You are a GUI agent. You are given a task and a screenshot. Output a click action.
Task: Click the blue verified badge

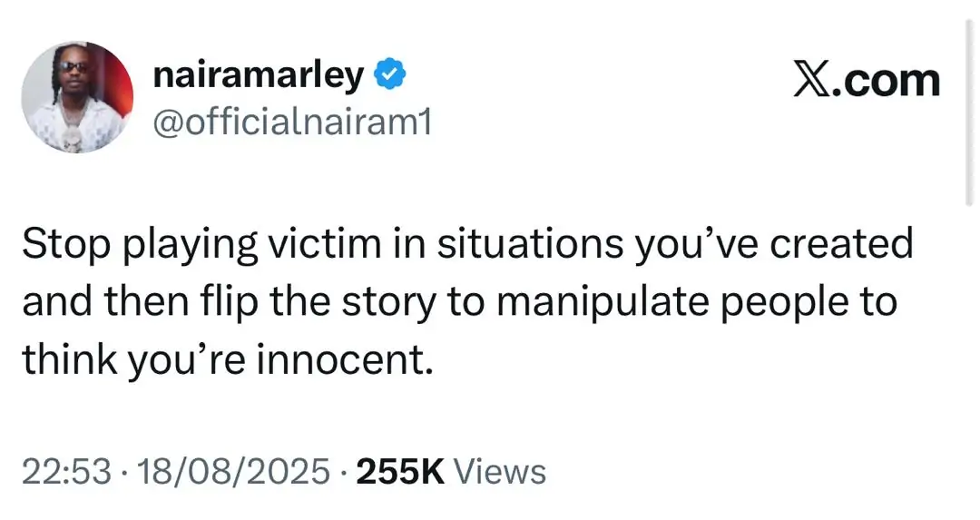pos(391,77)
